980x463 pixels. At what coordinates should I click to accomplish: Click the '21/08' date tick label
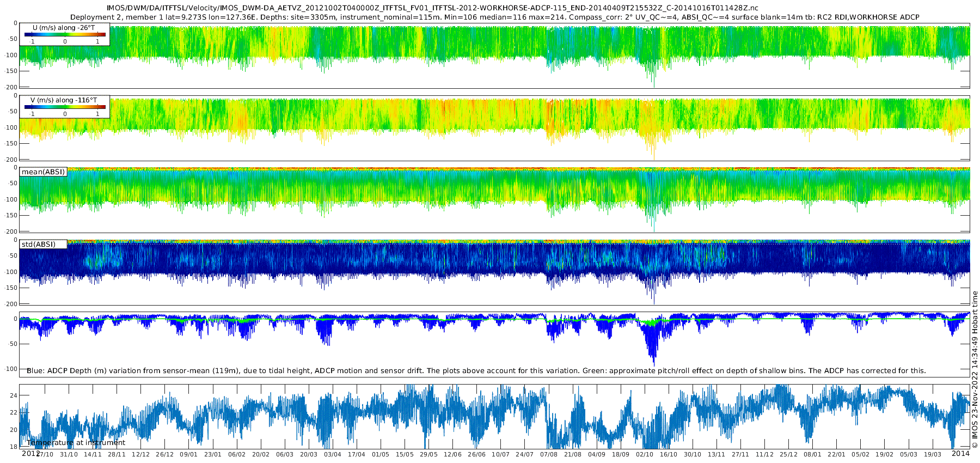coord(572,454)
